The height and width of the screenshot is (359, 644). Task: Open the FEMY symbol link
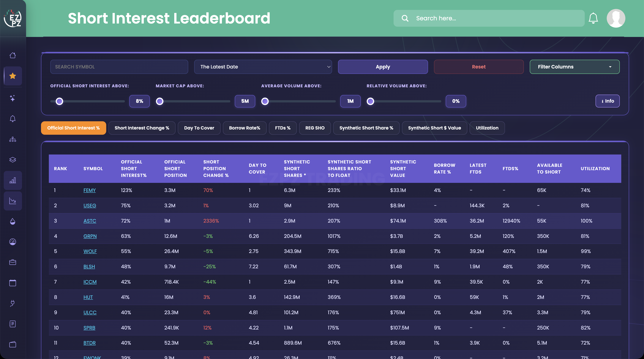(89, 190)
